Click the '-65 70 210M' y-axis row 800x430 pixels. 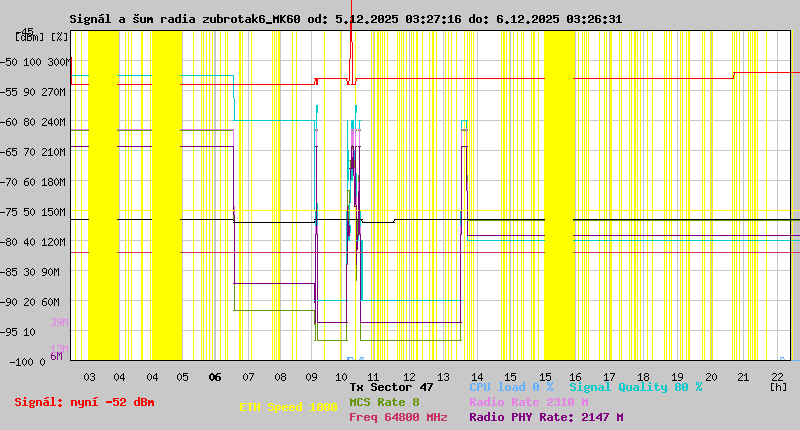click(x=33, y=152)
